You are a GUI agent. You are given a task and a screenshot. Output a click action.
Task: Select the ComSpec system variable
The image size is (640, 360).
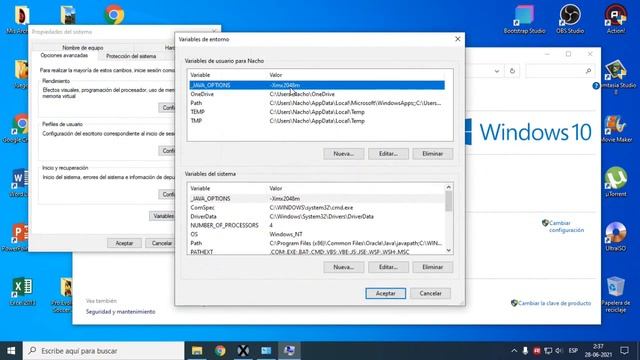[317, 207]
